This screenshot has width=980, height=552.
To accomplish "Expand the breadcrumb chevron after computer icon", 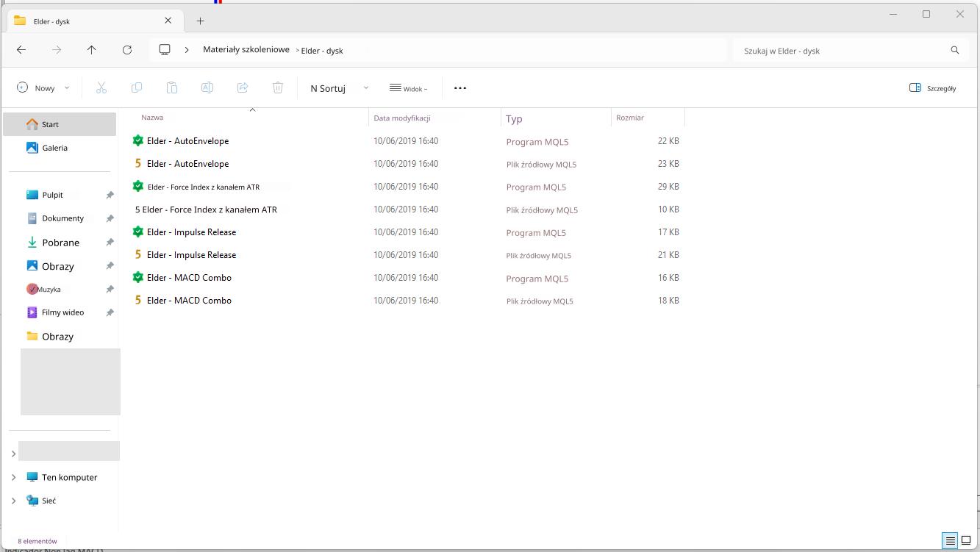I will pos(187,50).
